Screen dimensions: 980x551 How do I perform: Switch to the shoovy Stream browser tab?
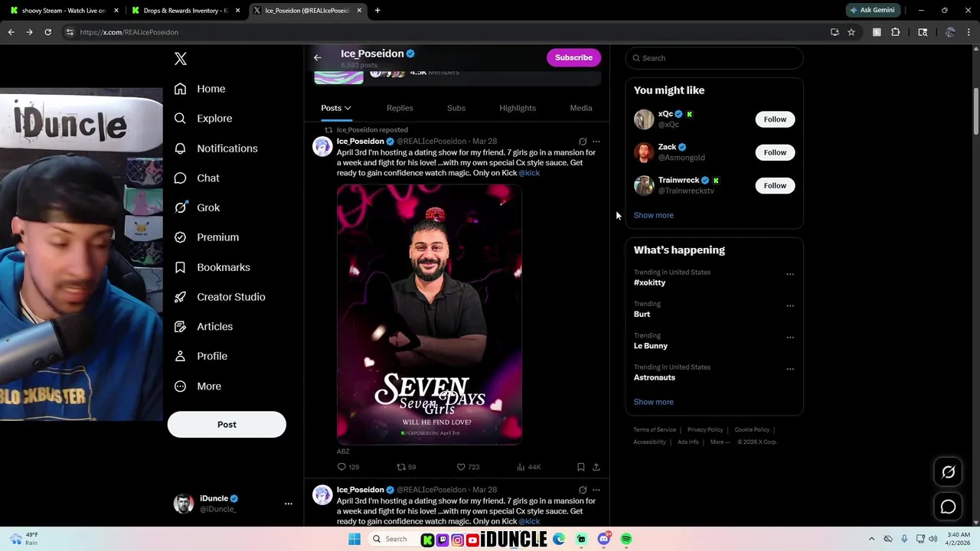click(x=64, y=11)
